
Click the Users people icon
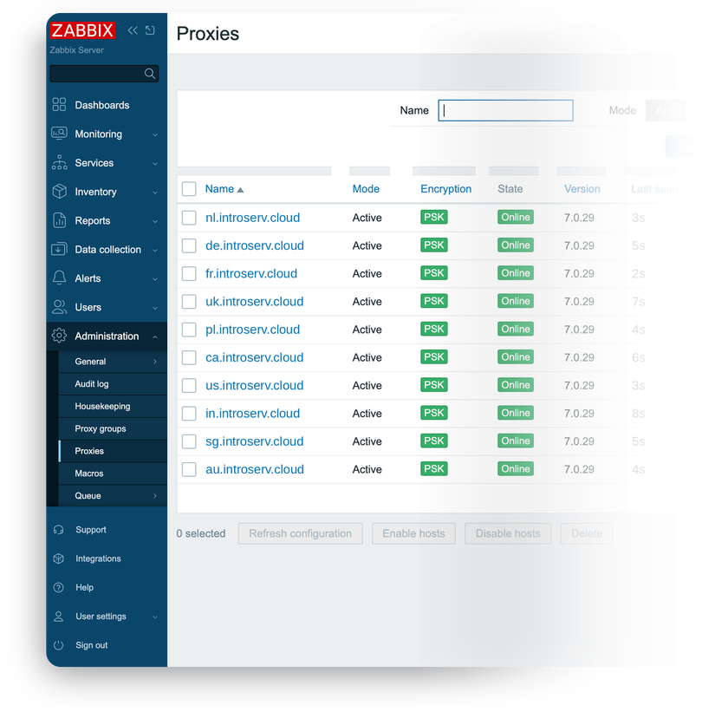[x=60, y=306]
